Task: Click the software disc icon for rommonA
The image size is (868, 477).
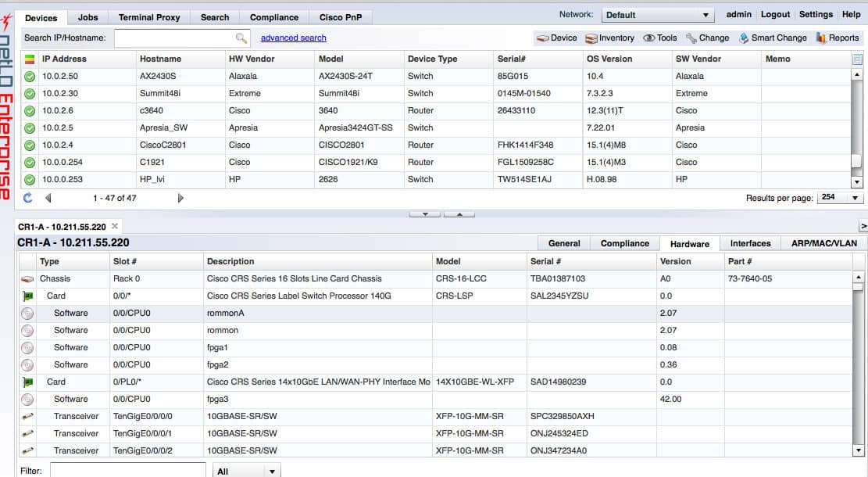Action: coord(27,314)
